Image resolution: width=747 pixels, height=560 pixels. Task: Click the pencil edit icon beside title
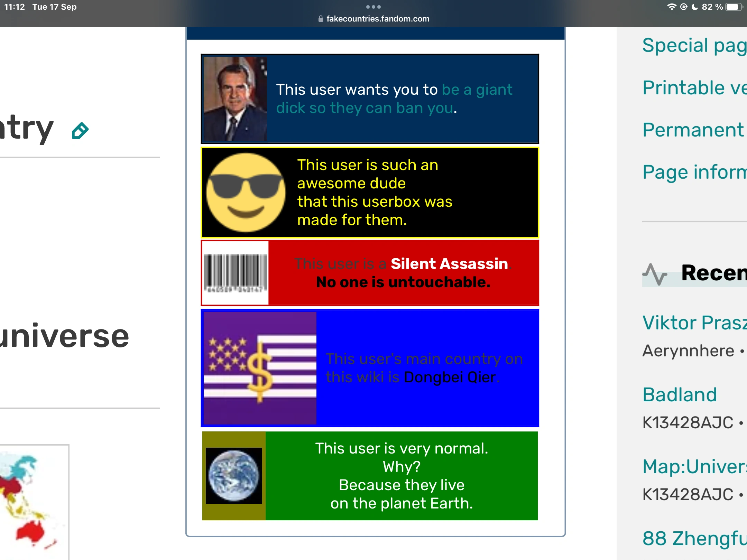click(80, 131)
